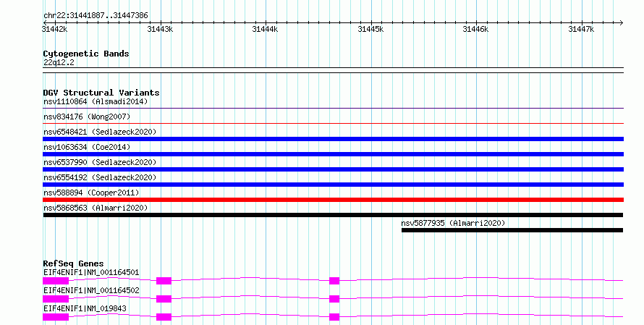This screenshot has width=644, height=325.
Task: Open variant nsv5868563 (Almarri2020) label
Action: pyautogui.click(x=96, y=208)
